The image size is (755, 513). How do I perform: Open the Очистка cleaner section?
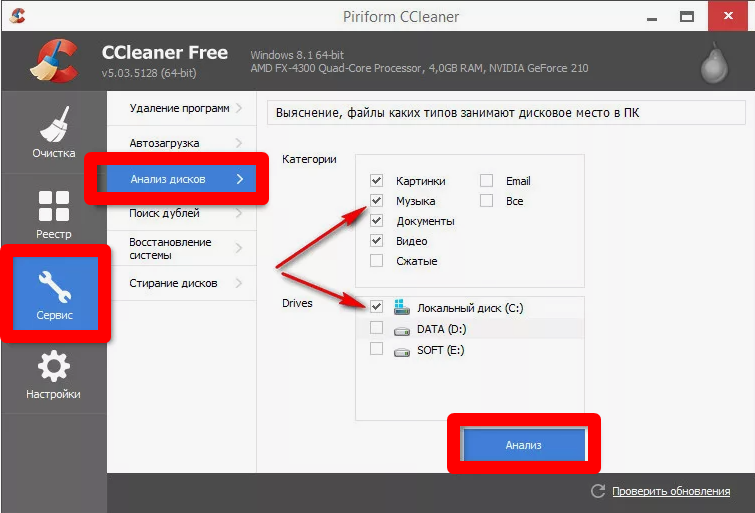[53, 132]
